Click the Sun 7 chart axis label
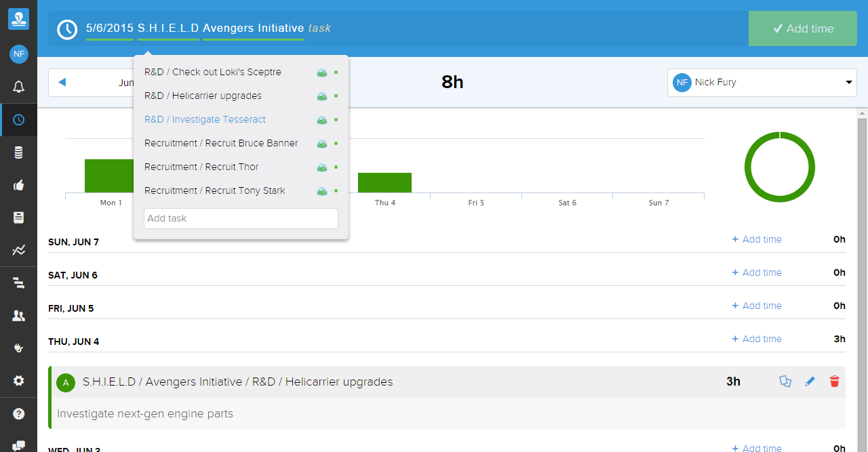868x452 pixels. point(658,203)
